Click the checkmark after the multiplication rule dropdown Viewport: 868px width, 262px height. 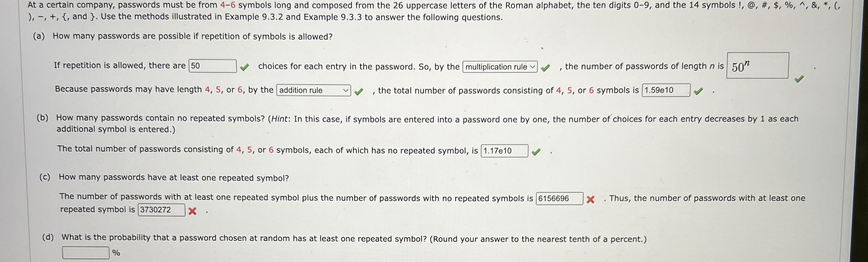546,66
